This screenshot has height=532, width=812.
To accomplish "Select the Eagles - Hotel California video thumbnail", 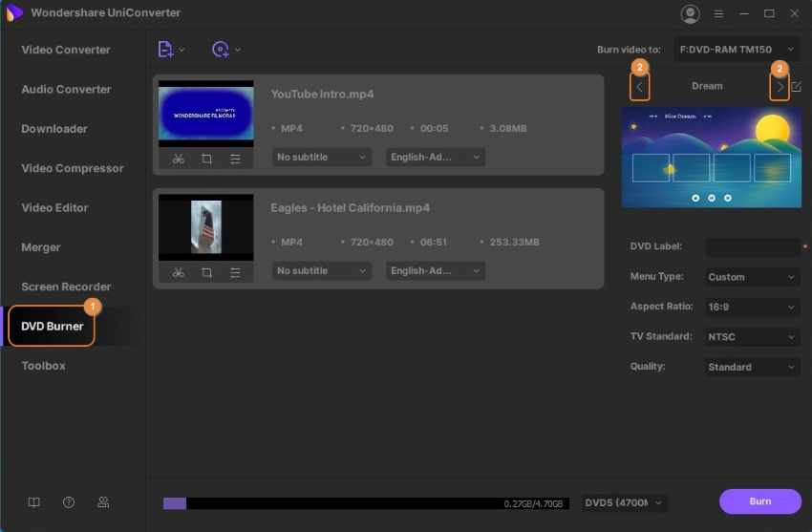I will tap(206, 226).
